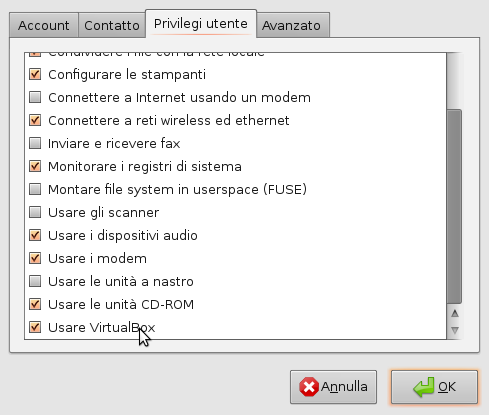Uncheck Configurare le stampanti
Screen dimensions: 489x415
(35, 74)
